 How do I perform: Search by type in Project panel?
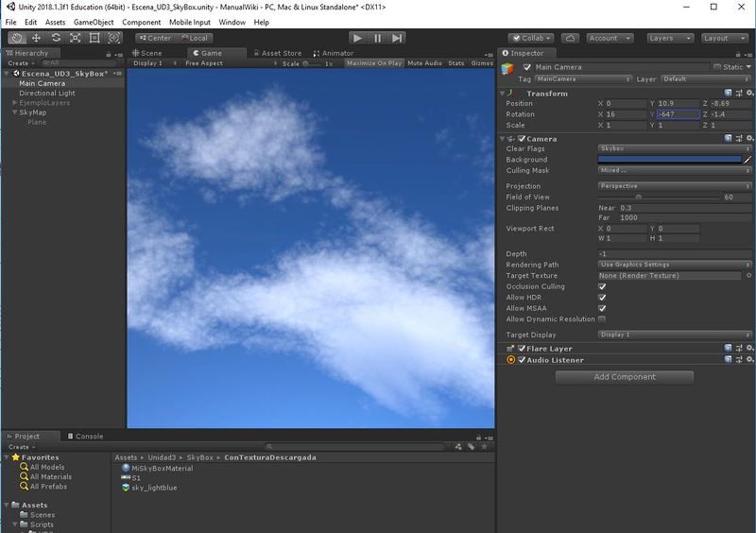pyautogui.click(x=458, y=447)
